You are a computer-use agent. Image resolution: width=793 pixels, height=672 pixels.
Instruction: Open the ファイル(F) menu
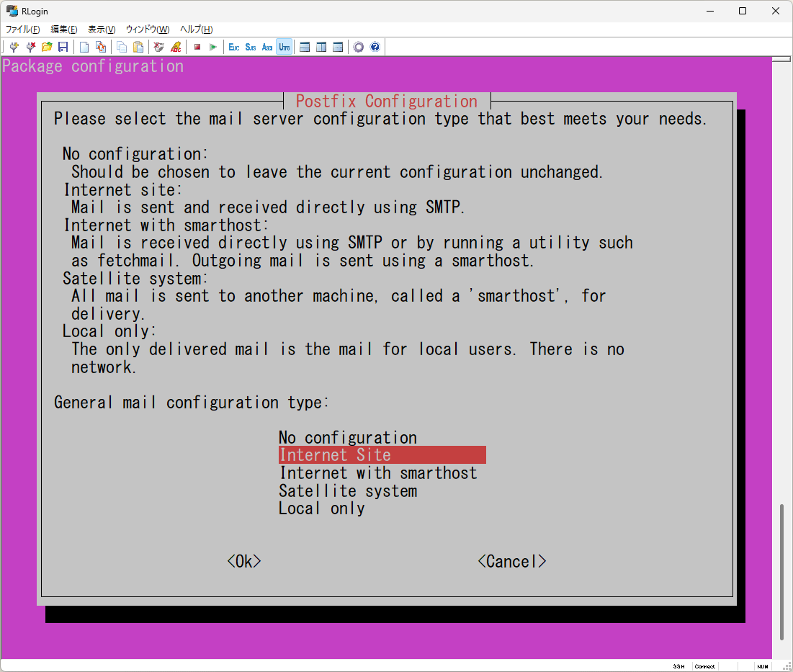[x=23, y=30]
